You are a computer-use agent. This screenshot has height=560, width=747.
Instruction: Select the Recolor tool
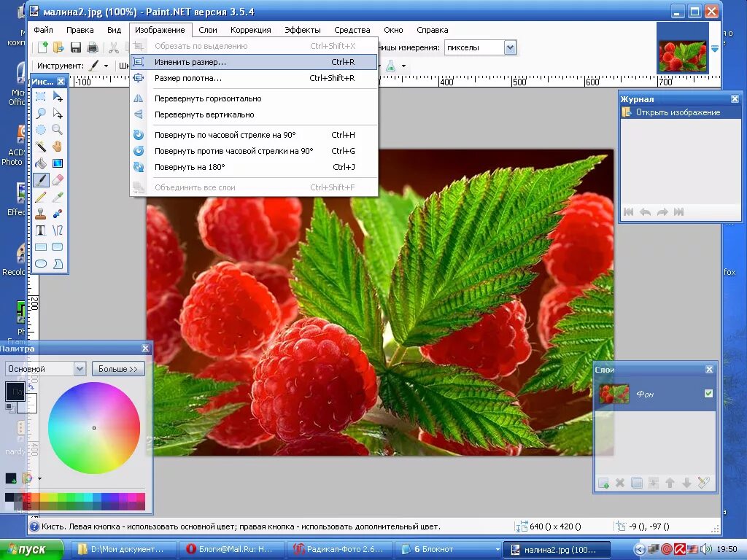58,214
